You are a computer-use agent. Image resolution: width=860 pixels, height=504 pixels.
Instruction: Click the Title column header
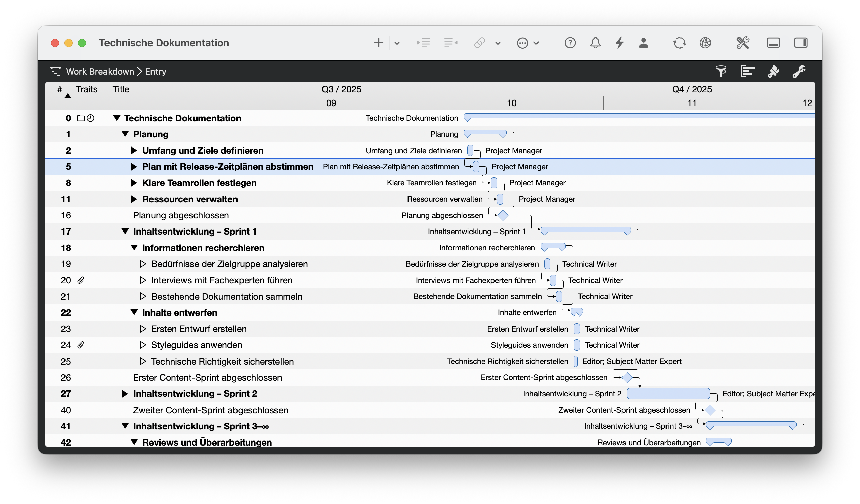click(x=121, y=89)
